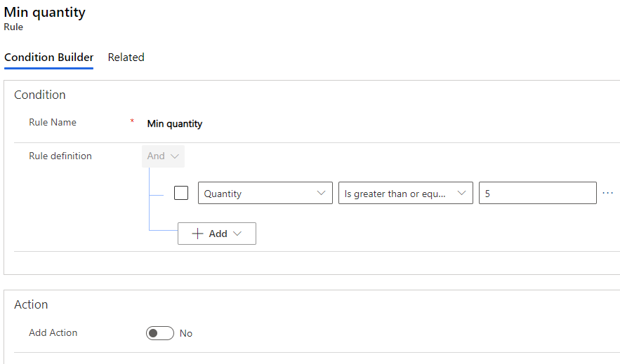
Task: Expand the 'Is greater than or equ...' dropdown
Action: tap(405, 194)
